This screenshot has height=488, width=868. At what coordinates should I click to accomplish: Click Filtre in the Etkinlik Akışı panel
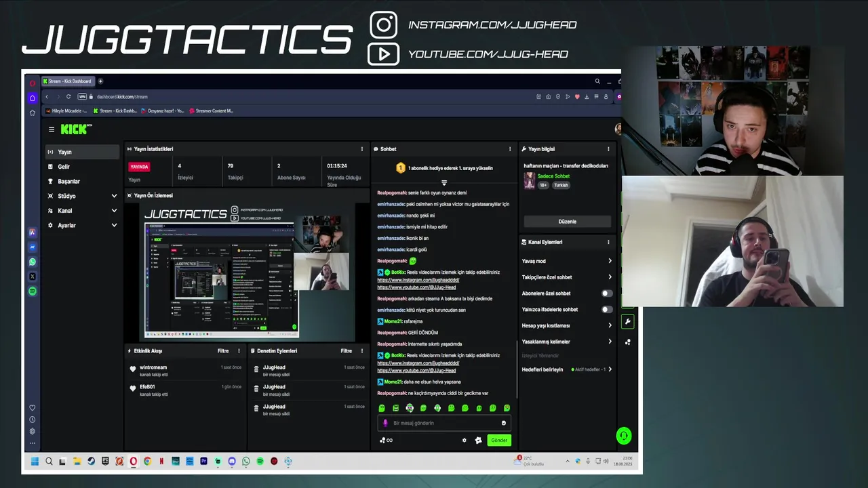coord(223,351)
